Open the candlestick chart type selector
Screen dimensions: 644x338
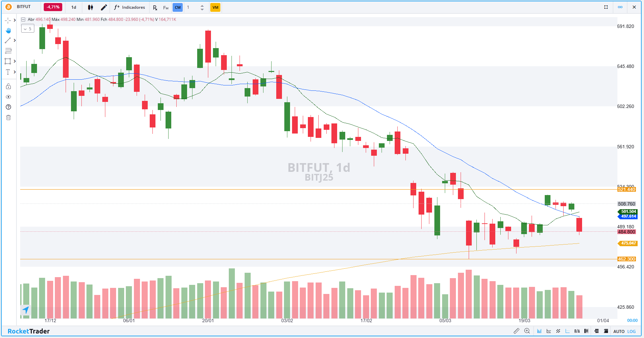(90, 7)
